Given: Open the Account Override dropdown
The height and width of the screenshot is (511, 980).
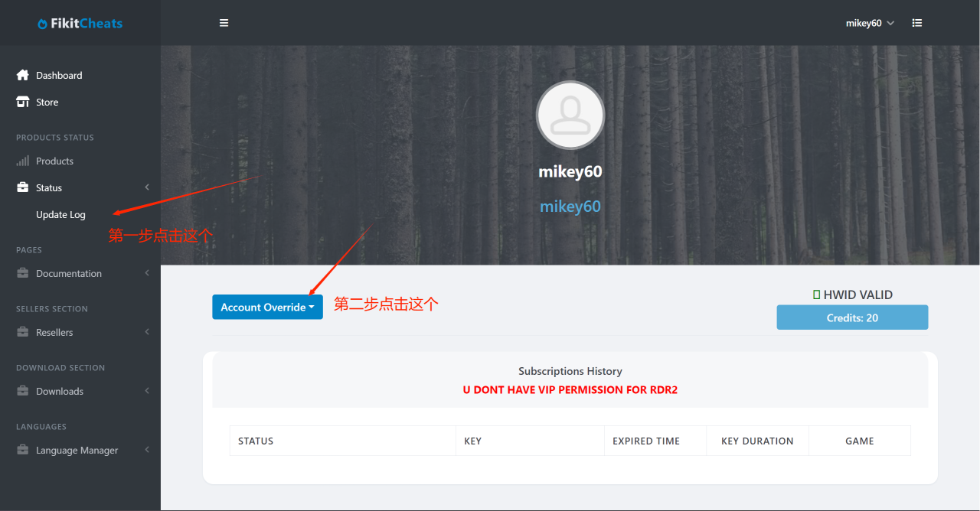Looking at the screenshot, I should (x=267, y=307).
